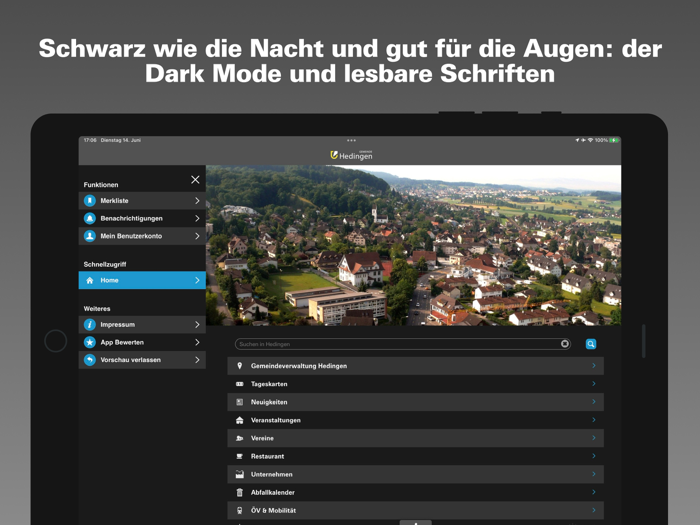The height and width of the screenshot is (525, 700).
Task: Click the Hedingen logo in header
Action: tap(351, 155)
